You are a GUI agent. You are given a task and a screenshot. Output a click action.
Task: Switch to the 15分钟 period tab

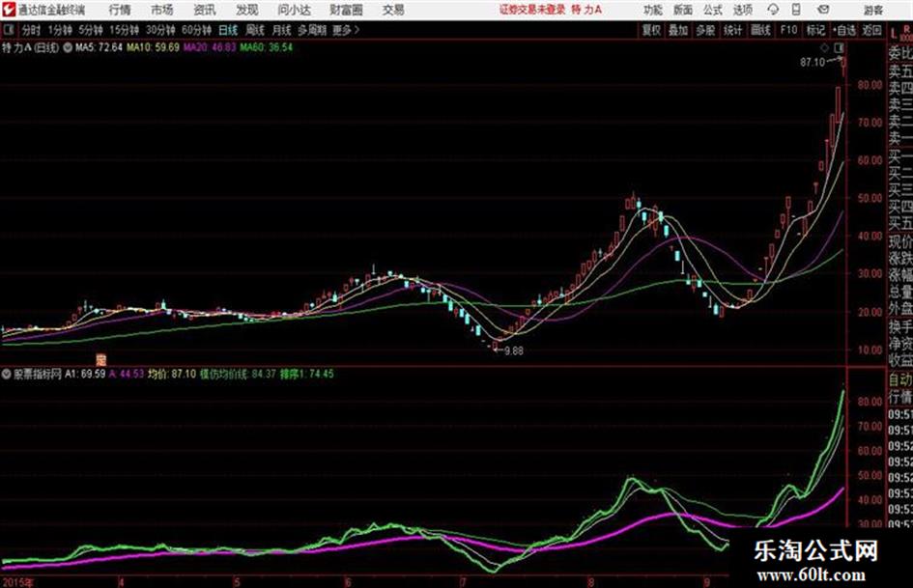click(124, 30)
